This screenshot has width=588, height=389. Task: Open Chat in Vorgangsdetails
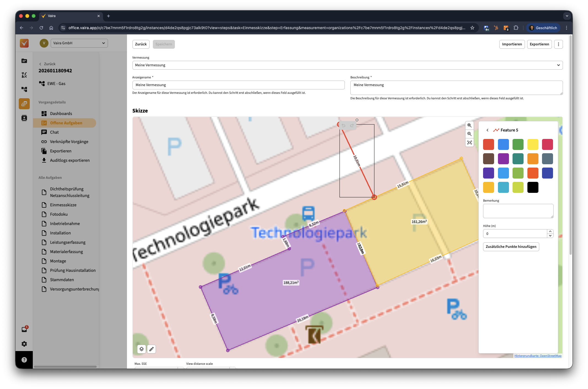(x=54, y=132)
